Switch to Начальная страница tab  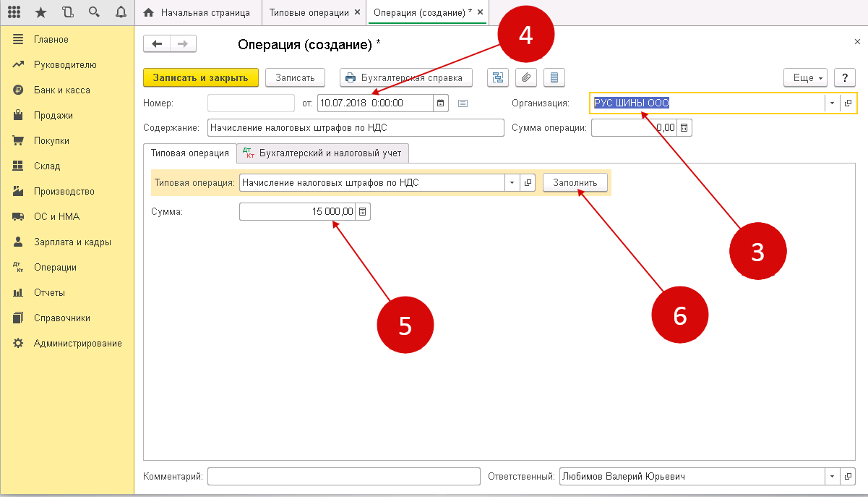click(x=198, y=13)
